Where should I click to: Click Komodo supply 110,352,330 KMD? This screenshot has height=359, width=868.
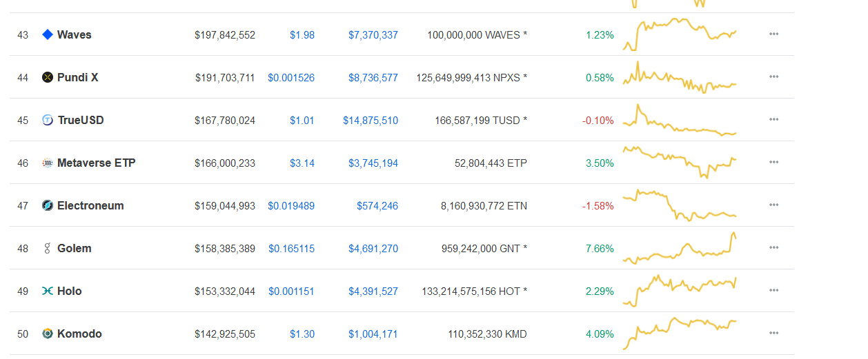pyautogui.click(x=487, y=334)
